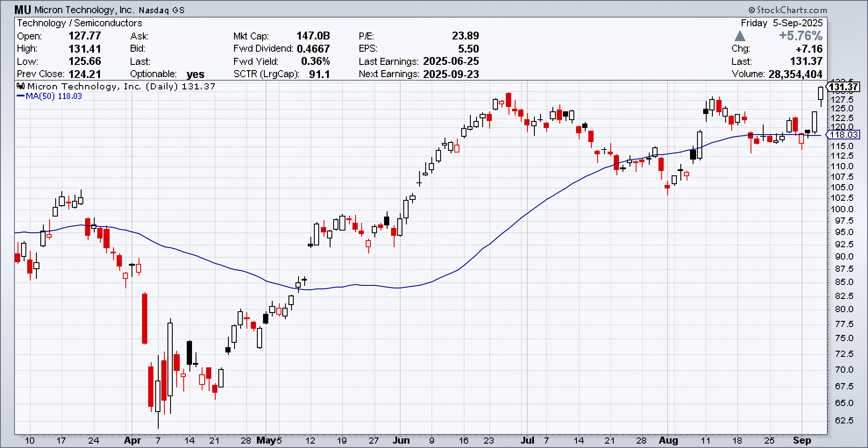868x448 pixels.
Task: Click the Volume value 28,354,404
Action: tap(796, 74)
